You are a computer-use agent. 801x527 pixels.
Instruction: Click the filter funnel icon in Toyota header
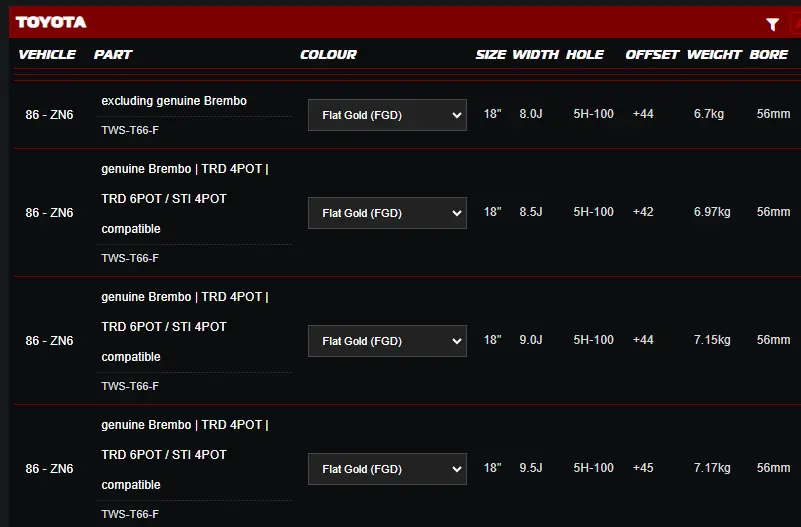pyautogui.click(x=772, y=24)
